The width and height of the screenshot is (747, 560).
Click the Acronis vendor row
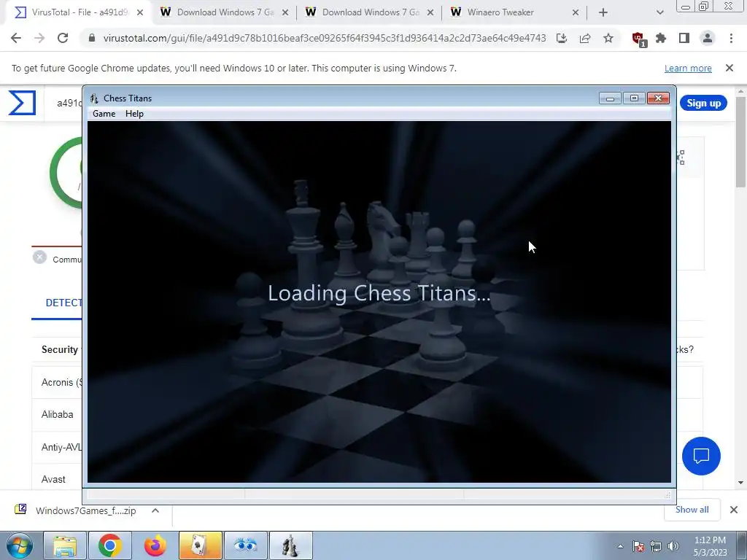tap(57, 382)
